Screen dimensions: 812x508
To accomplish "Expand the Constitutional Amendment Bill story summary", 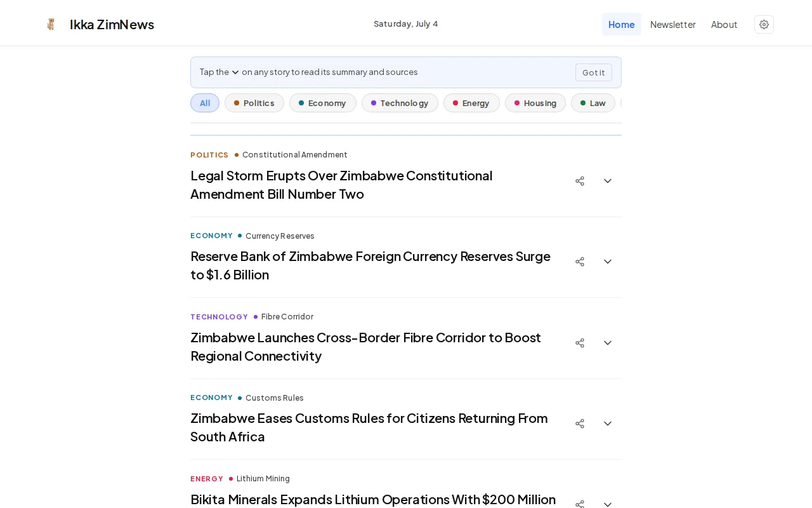I will point(608,181).
